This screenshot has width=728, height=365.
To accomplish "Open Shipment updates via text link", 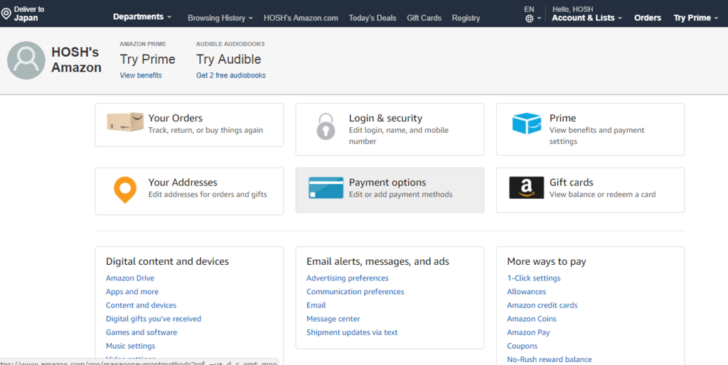I will pyautogui.click(x=352, y=332).
